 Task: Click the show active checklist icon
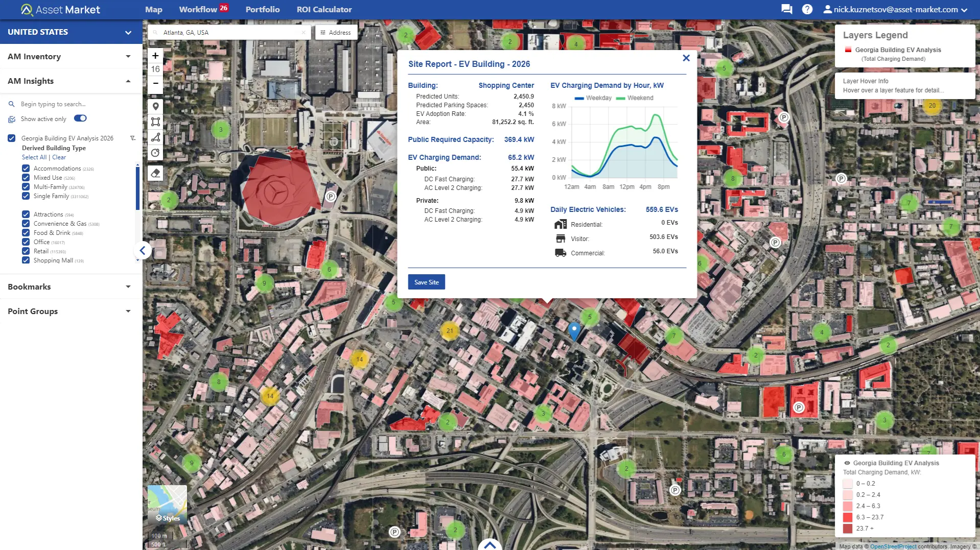(x=12, y=119)
